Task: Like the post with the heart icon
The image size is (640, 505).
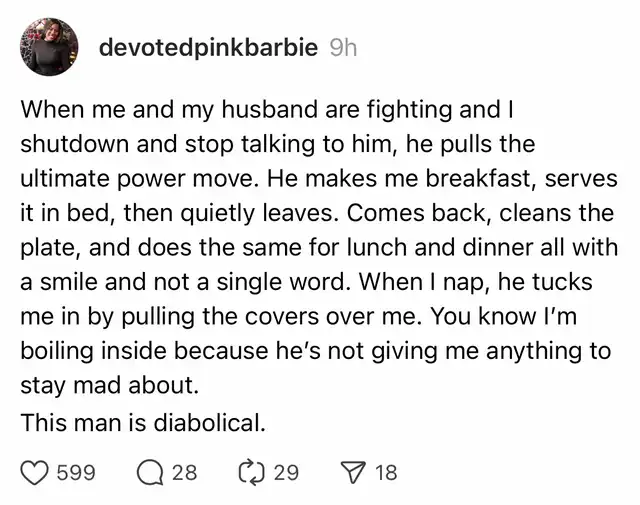Action: pyautogui.click(x=34, y=472)
